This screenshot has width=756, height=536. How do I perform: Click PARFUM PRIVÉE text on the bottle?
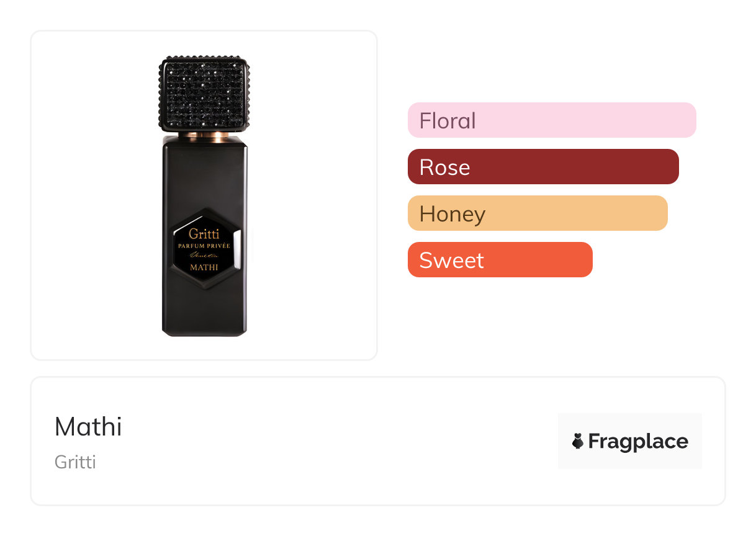click(204, 246)
